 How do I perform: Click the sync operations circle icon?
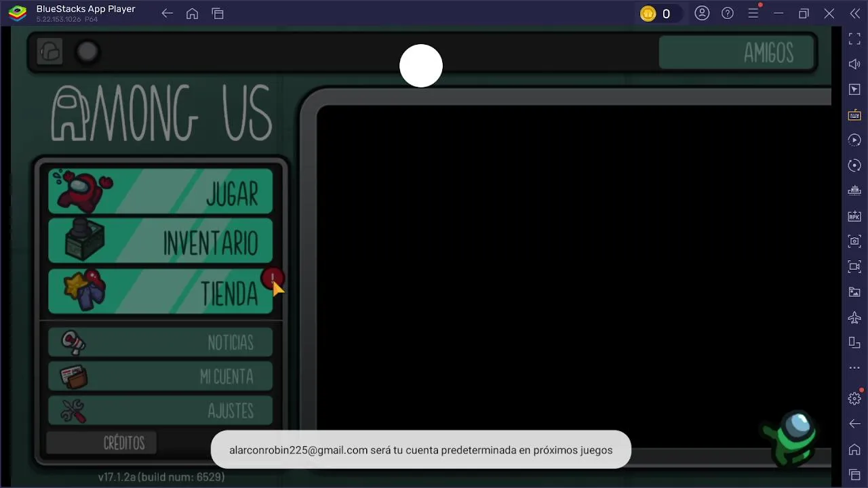pos(854,165)
